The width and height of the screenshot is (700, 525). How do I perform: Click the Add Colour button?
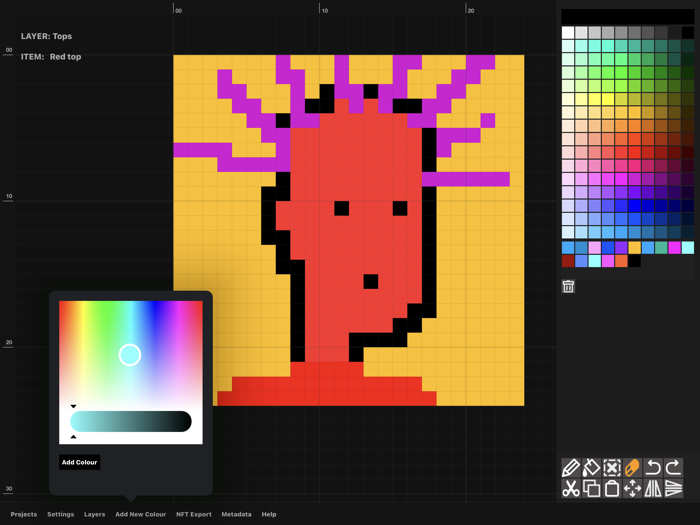(x=79, y=462)
